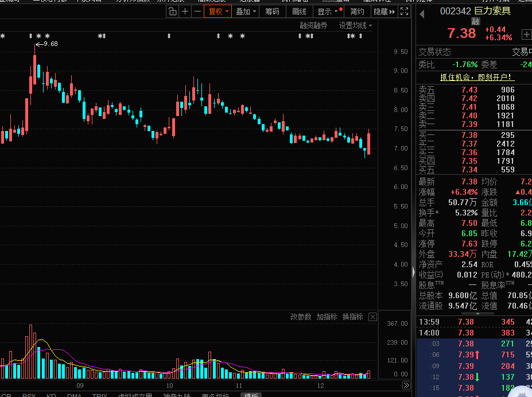Open the 复权 adjustment dropdown

(218, 11)
